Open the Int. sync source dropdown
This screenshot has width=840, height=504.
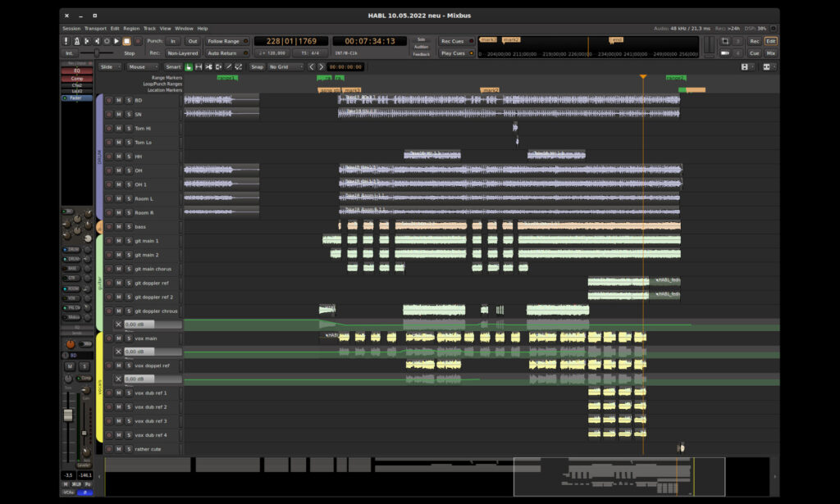click(x=70, y=53)
